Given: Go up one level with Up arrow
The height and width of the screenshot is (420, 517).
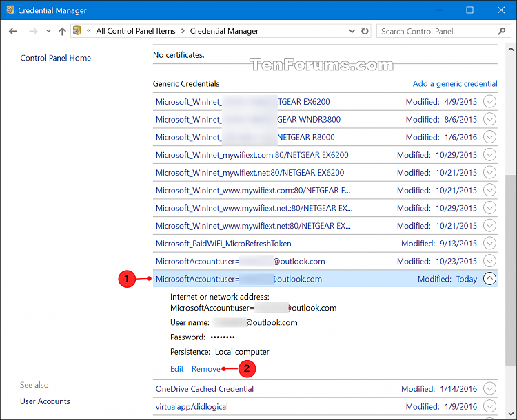Looking at the screenshot, I should [x=62, y=31].
